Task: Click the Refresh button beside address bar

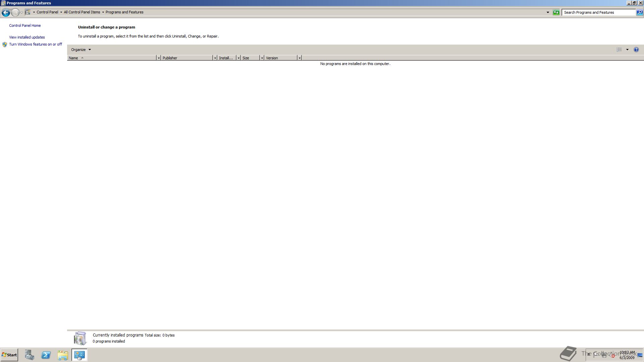Action: [556, 12]
